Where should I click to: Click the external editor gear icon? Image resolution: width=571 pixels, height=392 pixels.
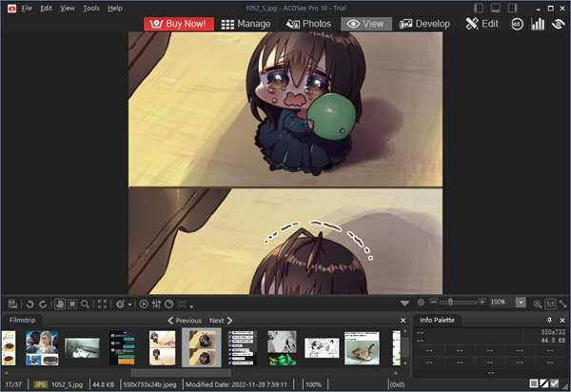120,304
